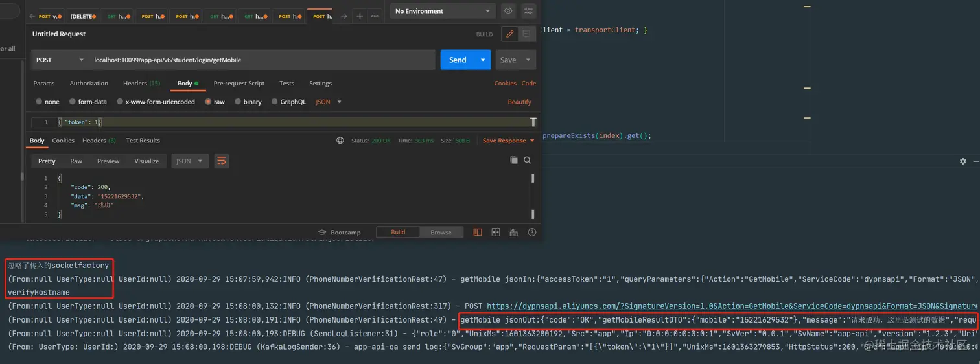Viewport: 980px width, 364px height.
Task: Click Beautify to format the body
Action: (x=519, y=102)
